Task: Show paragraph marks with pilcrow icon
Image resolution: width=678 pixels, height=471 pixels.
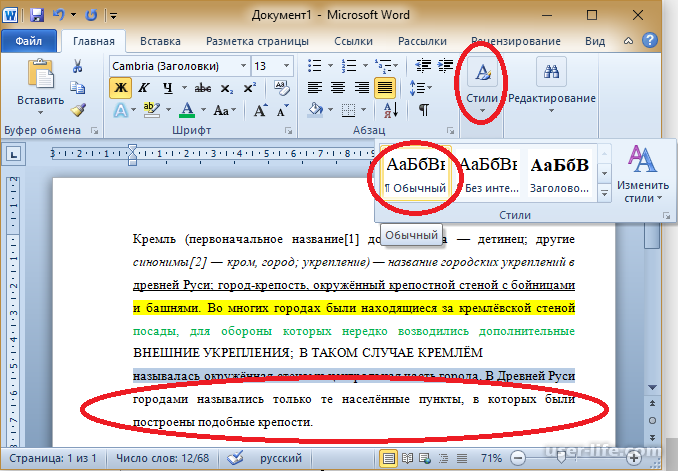Action: (x=424, y=110)
